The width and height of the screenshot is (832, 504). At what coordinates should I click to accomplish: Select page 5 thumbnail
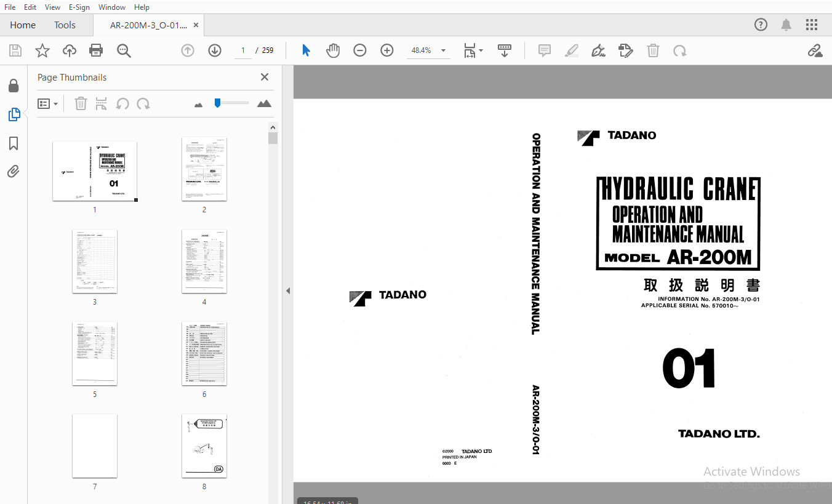(x=95, y=354)
